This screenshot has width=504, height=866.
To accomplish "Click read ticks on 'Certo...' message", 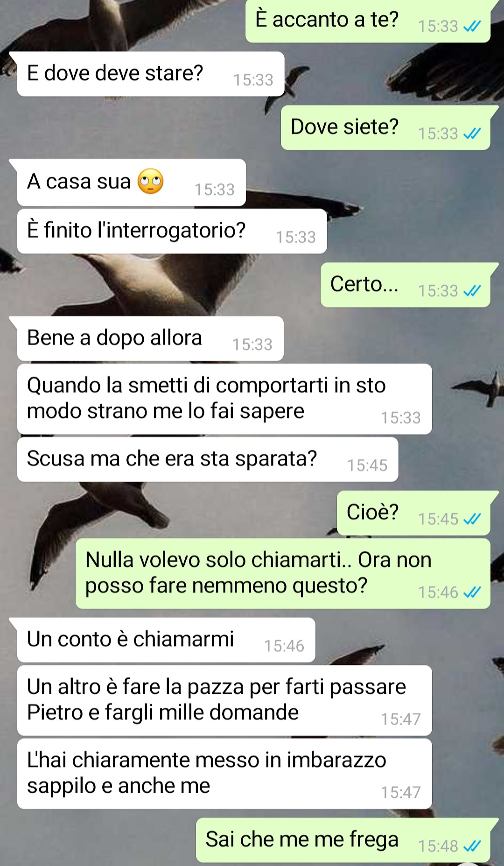I will [x=472, y=291].
